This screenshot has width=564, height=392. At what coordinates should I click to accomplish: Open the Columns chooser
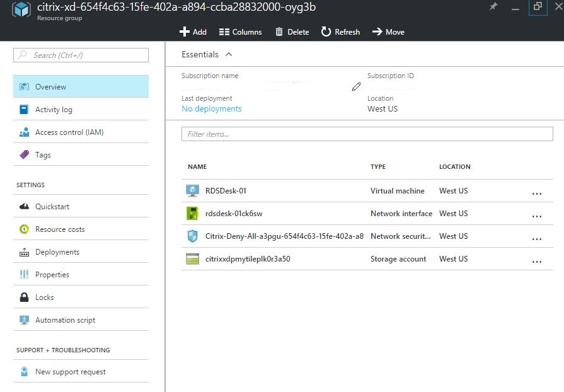(x=240, y=32)
